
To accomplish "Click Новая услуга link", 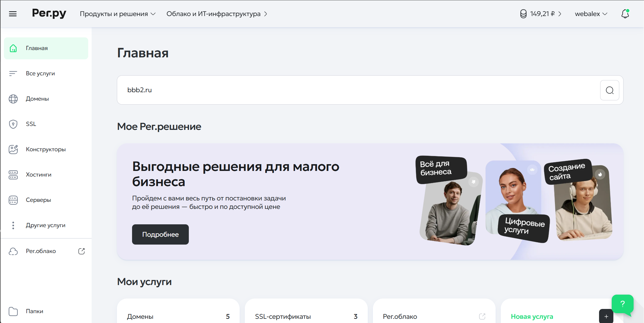I will tap(532, 317).
